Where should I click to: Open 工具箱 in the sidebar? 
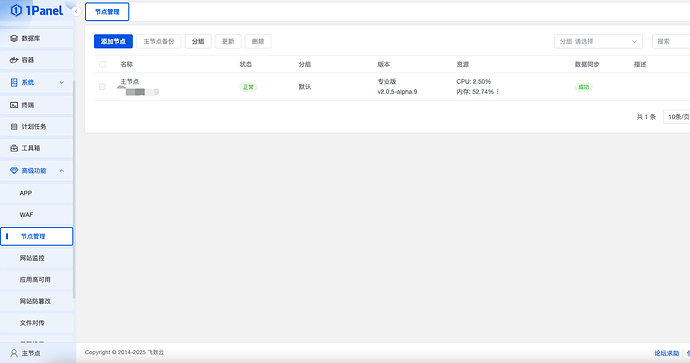click(37, 148)
